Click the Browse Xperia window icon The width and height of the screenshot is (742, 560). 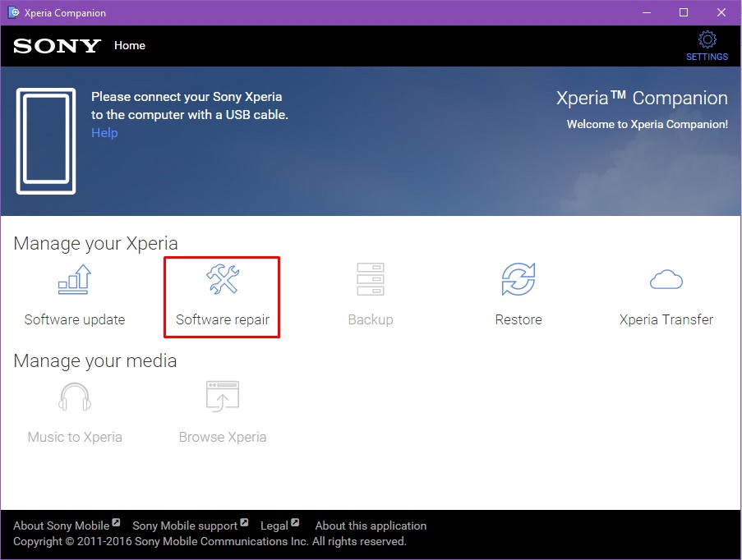(222, 397)
